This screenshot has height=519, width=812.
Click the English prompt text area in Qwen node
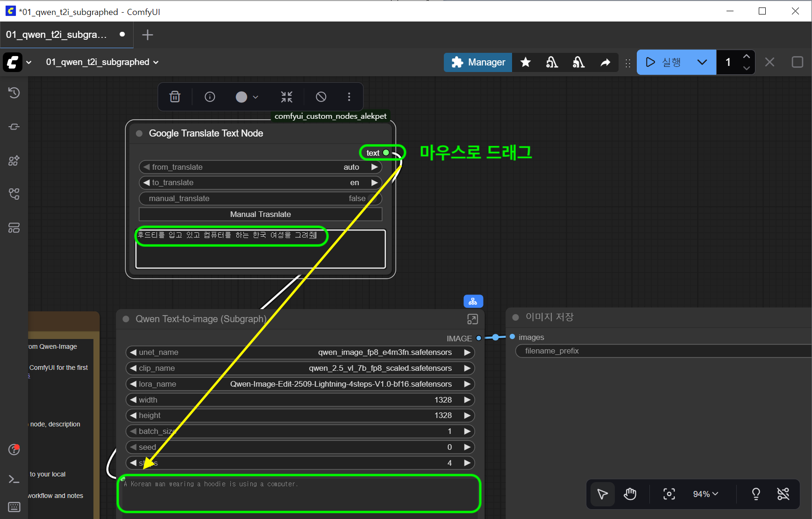(x=299, y=493)
